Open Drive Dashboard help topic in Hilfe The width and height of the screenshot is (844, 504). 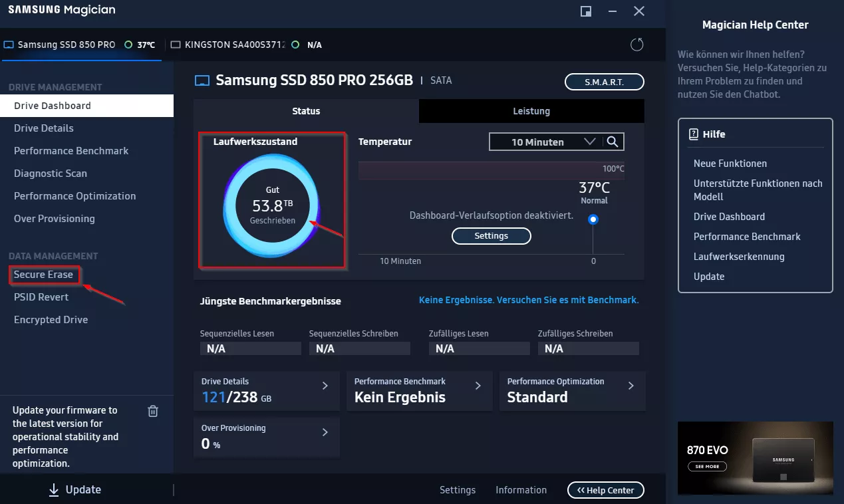coord(729,217)
